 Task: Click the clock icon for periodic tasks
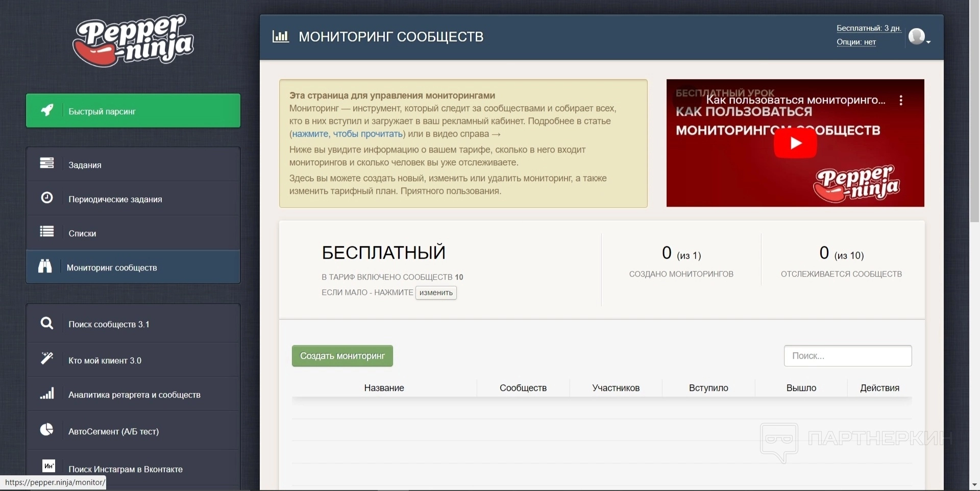[47, 198]
